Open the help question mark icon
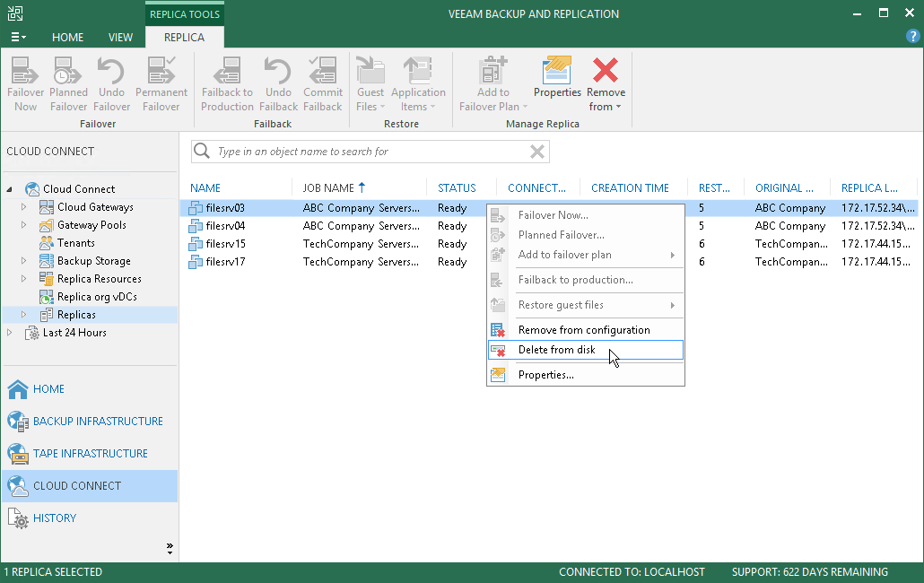This screenshot has width=924, height=583. click(x=912, y=37)
